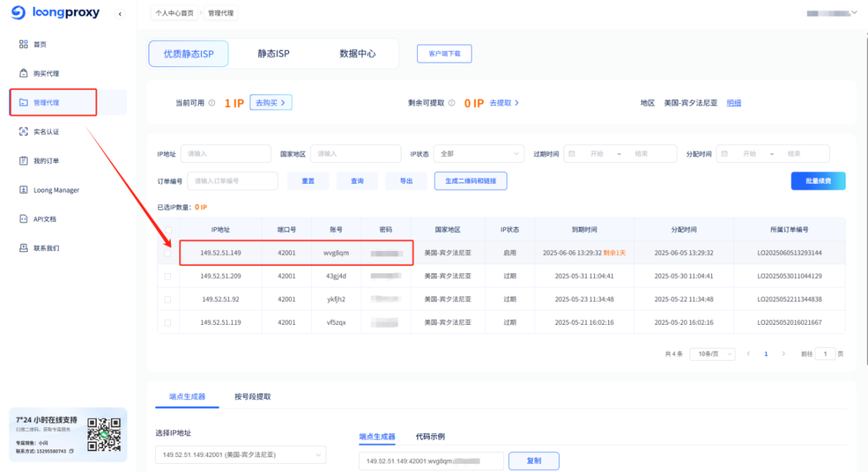The height and width of the screenshot is (472, 868).
Task: Open the user account dropdown at top right
Action: [832, 13]
